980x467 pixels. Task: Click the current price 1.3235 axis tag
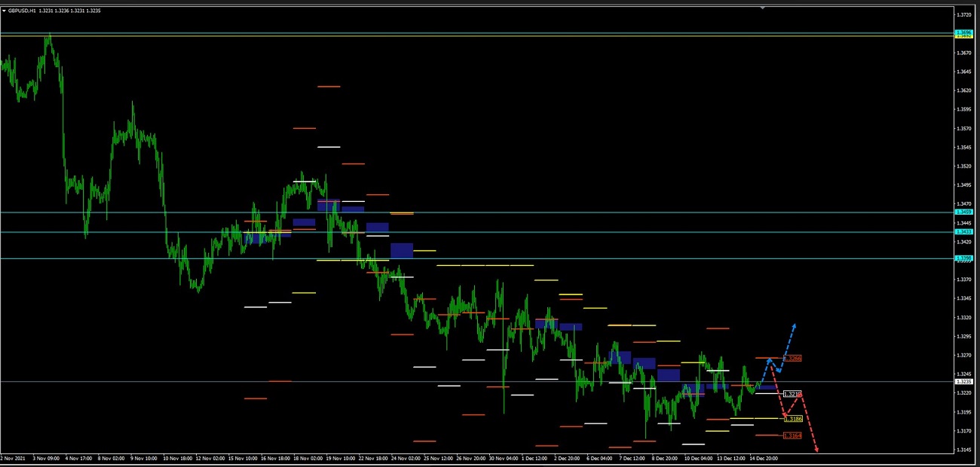tap(963, 381)
